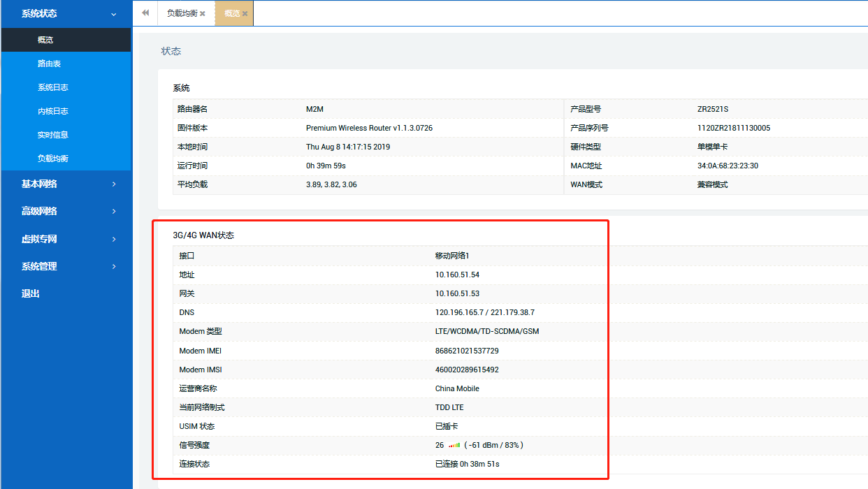Select 概览 in the sidebar
Image resolution: width=868 pixels, height=489 pixels.
(45, 40)
